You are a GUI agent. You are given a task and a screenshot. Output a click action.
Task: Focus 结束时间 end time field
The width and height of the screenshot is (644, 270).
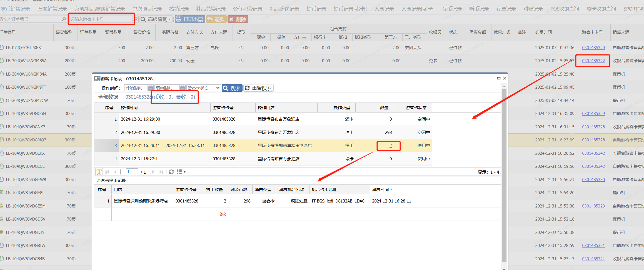pos(167,88)
